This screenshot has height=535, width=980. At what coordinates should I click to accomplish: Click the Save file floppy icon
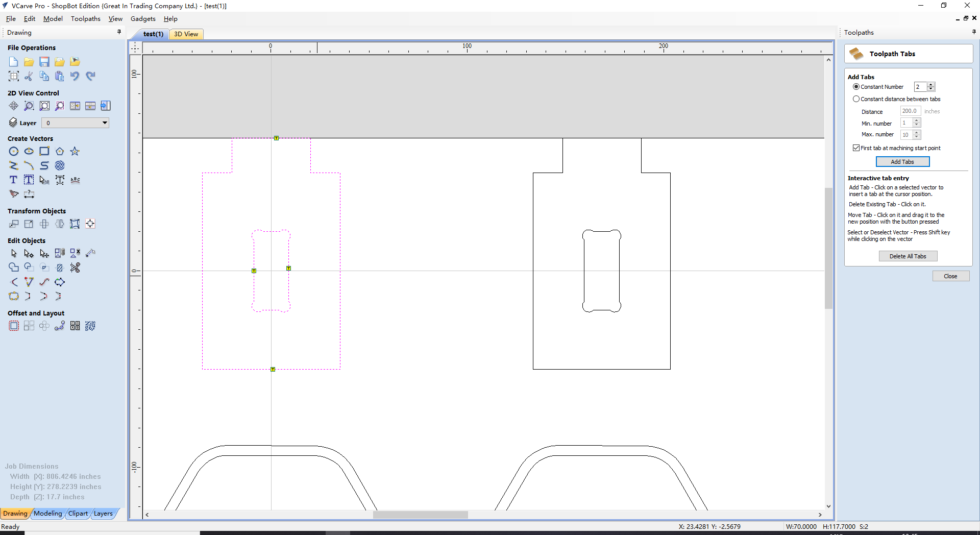44,62
